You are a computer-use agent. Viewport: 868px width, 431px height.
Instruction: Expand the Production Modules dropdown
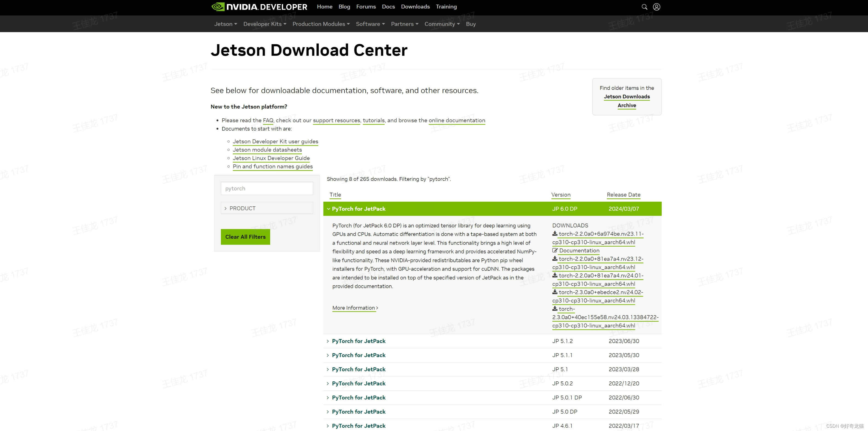321,24
